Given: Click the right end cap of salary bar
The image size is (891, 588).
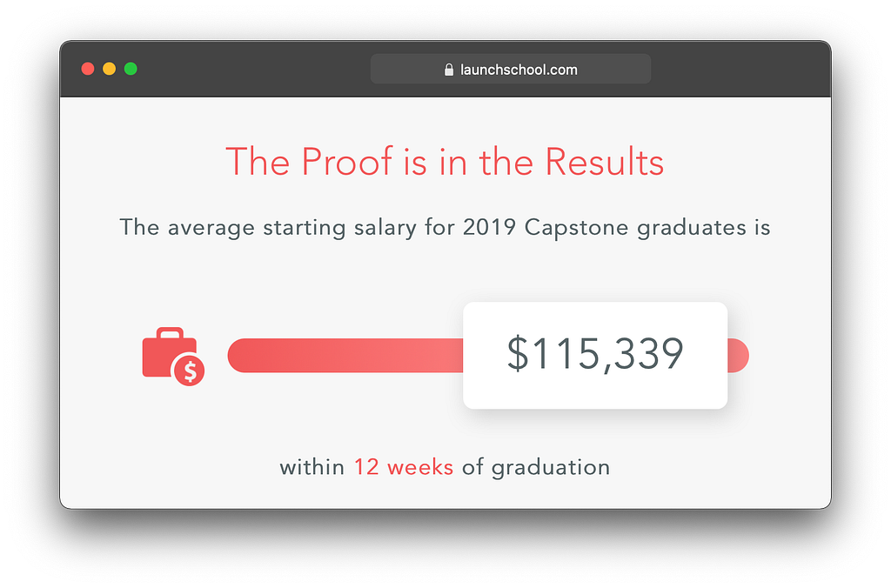Looking at the screenshot, I should tap(738, 356).
